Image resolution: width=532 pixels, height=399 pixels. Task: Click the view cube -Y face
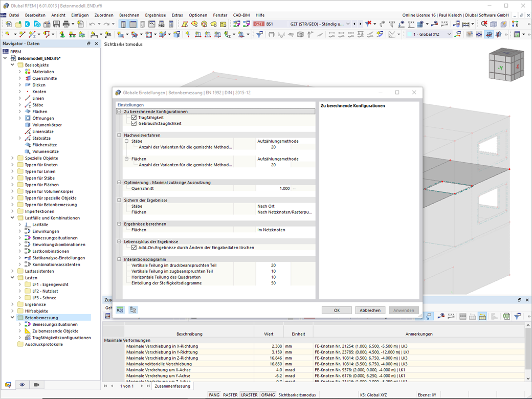(x=500, y=68)
